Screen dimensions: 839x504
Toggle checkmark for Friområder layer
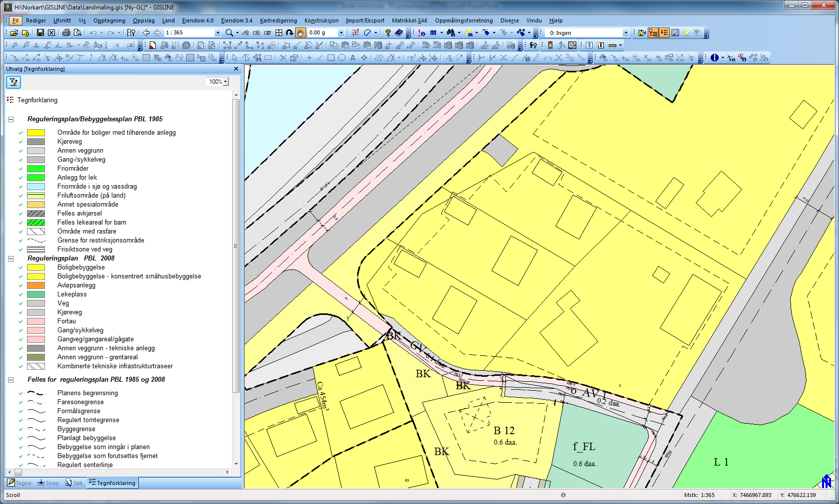(20, 169)
